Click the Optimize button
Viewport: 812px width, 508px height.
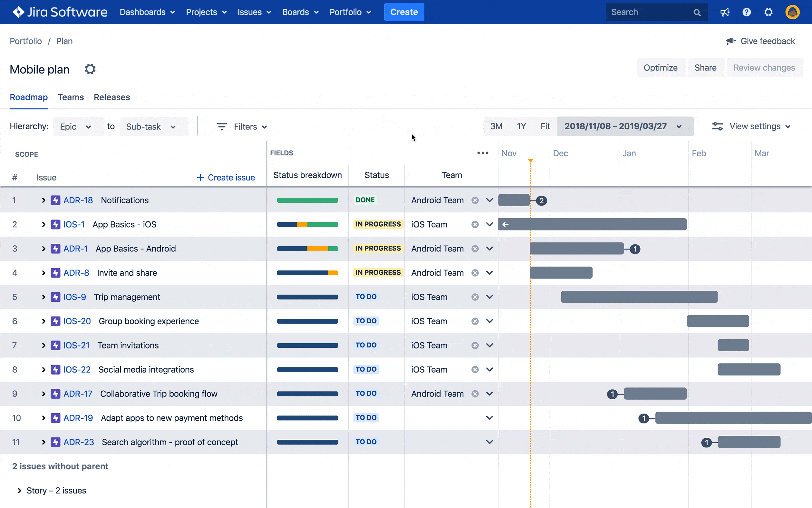661,68
